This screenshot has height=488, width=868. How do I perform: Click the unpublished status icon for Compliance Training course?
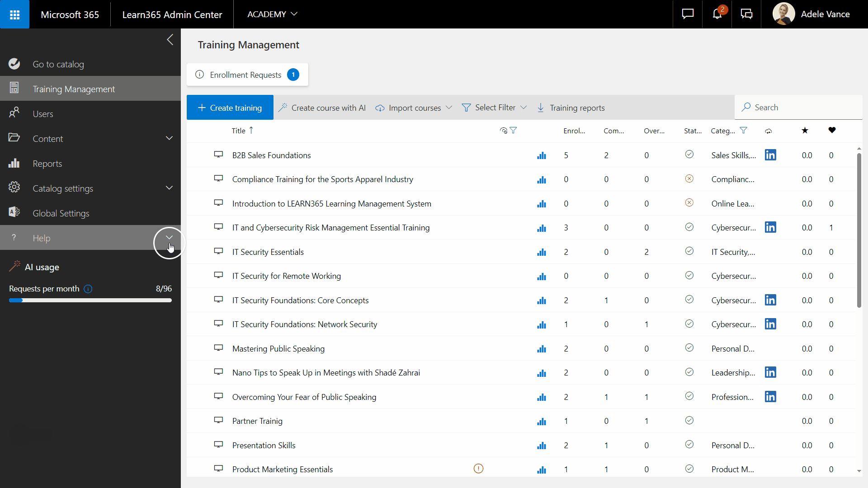click(x=689, y=179)
